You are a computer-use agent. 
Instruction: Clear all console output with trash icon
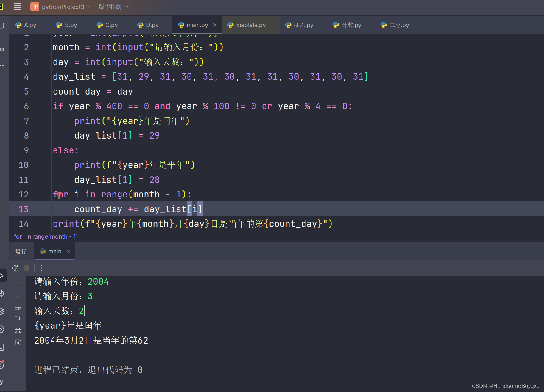coord(18,342)
